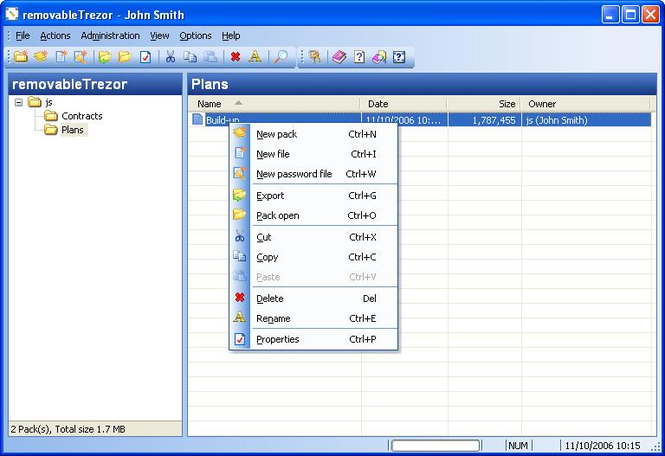The image size is (665, 456).
Task: Click the removableTrezor panel heading
Action: click(x=70, y=84)
